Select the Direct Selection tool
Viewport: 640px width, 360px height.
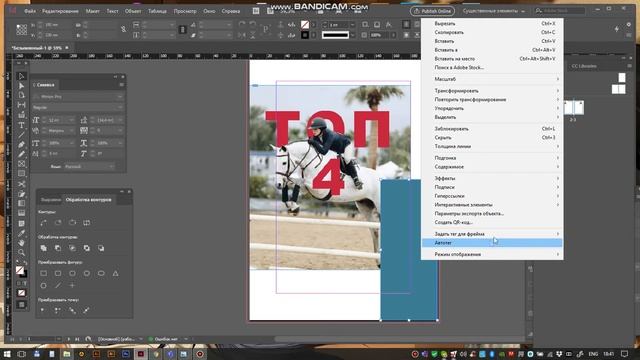21,86
